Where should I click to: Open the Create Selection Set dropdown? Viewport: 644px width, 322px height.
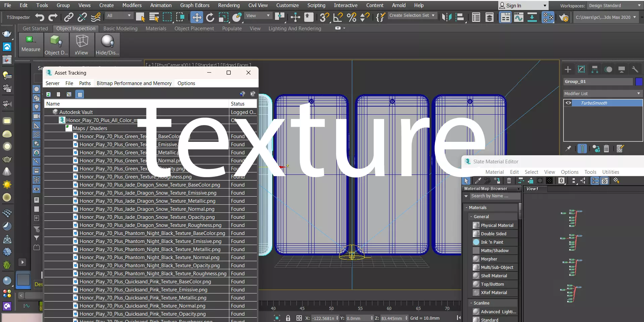click(412, 15)
